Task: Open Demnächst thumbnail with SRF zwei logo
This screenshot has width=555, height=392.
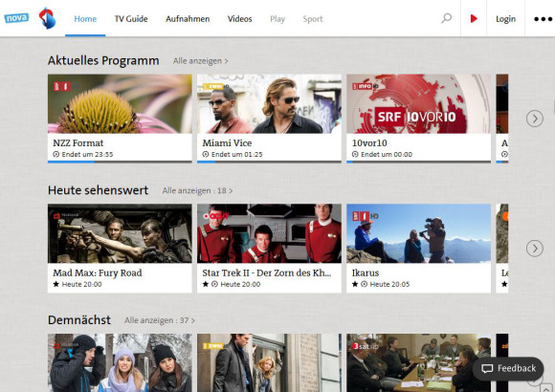Action: 269,363
